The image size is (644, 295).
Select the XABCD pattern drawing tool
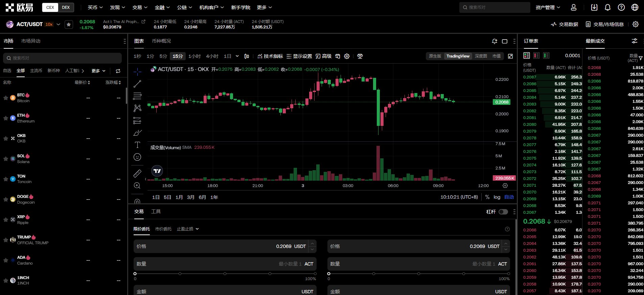click(137, 108)
